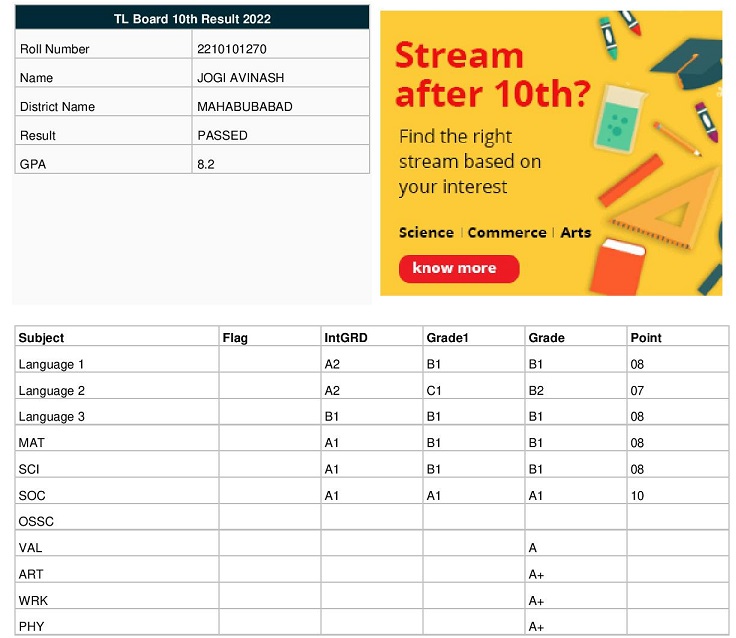736x638 pixels.
Task: Click the PHY Grade value A+
Action: pos(536,627)
